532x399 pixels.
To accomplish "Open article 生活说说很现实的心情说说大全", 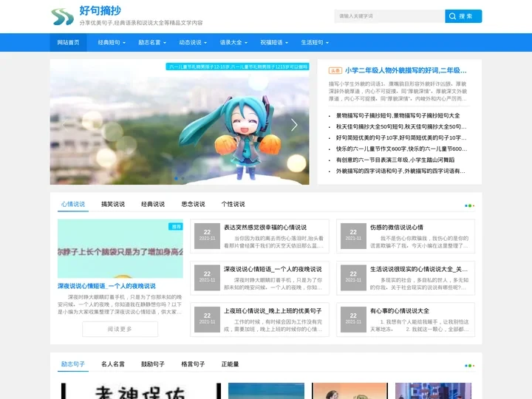I will coord(419,269).
